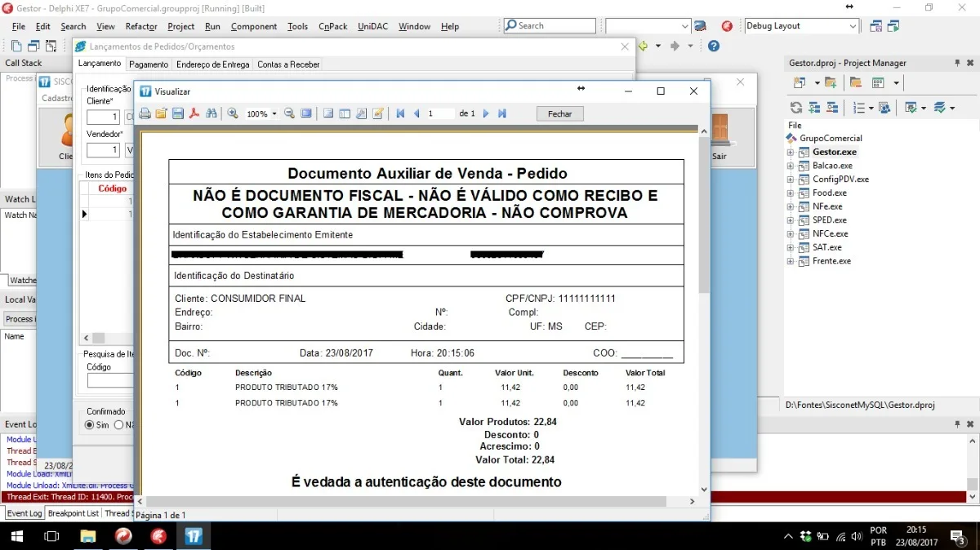This screenshot has height=550, width=980.
Task: Open Windows Start menu
Action: pyautogui.click(x=16, y=536)
